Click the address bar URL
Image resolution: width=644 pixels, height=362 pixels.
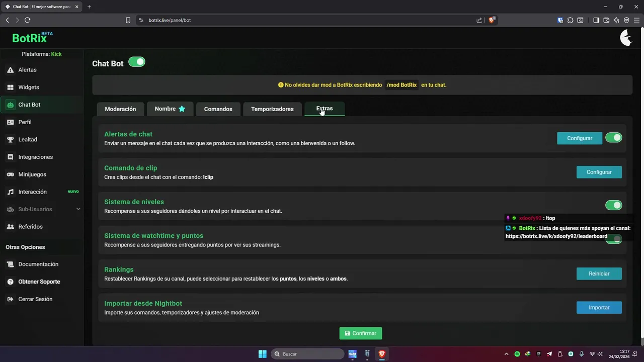pos(170,20)
